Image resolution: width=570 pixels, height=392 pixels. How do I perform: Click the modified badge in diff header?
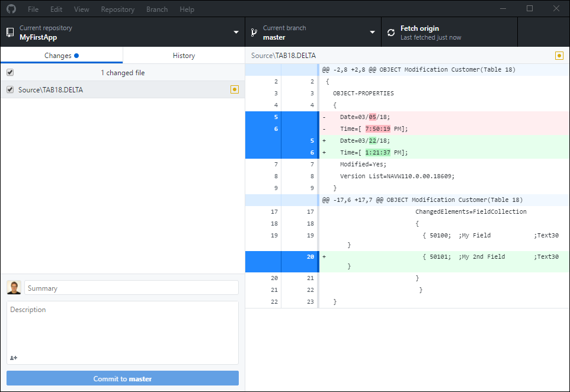click(x=559, y=56)
